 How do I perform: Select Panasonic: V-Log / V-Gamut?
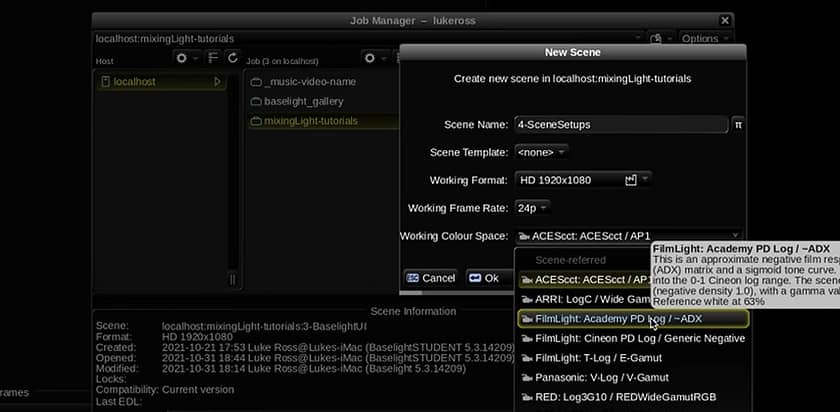click(x=633, y=378)
